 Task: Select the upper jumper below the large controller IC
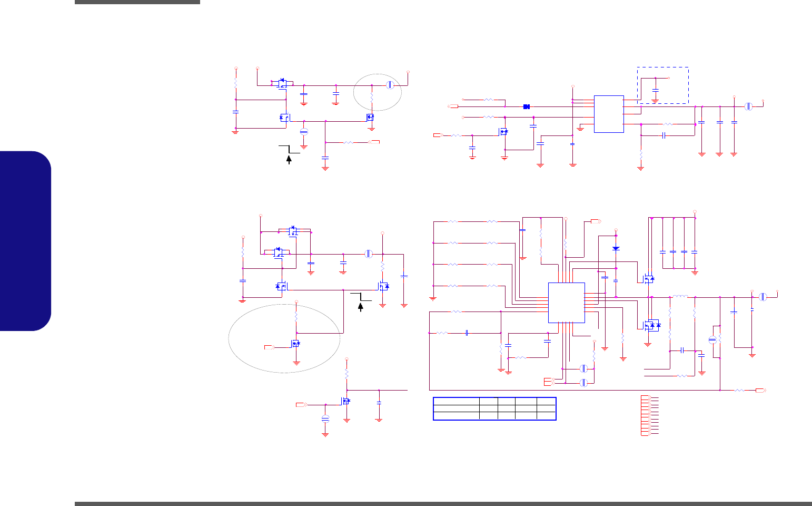(x=583, y=368)
